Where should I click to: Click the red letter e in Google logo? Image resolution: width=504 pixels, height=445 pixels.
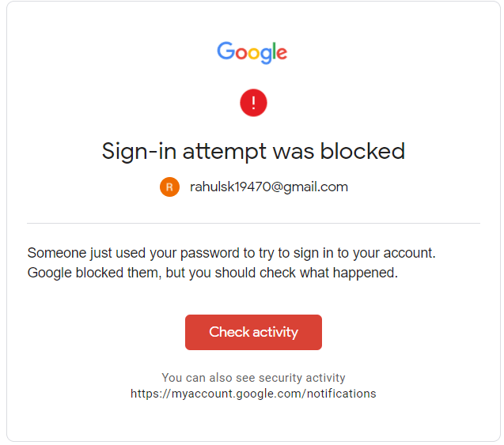(x=281, y=55)
